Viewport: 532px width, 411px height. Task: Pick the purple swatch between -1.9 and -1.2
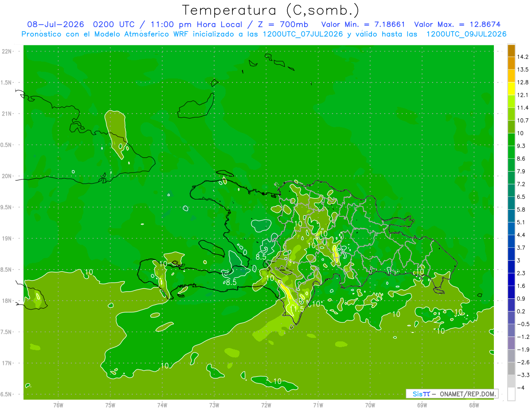pyautogui.click(x=511, y=343)
